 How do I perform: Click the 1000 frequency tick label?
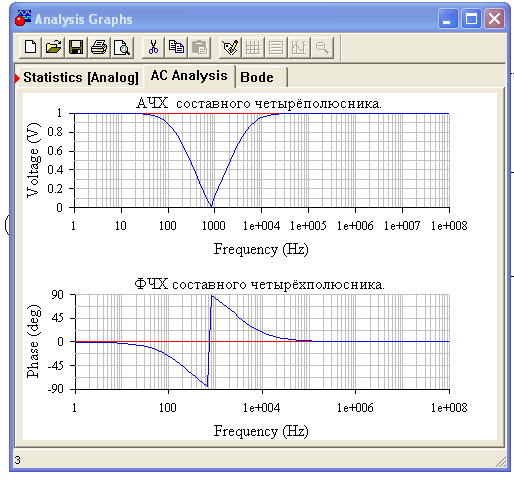tap(214, 226)
